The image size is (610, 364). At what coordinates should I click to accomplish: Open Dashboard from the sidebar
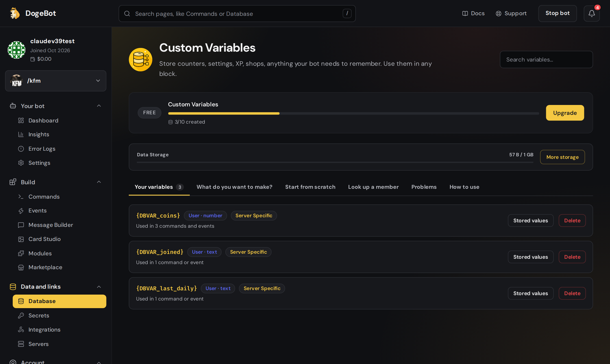coord(43,120)
